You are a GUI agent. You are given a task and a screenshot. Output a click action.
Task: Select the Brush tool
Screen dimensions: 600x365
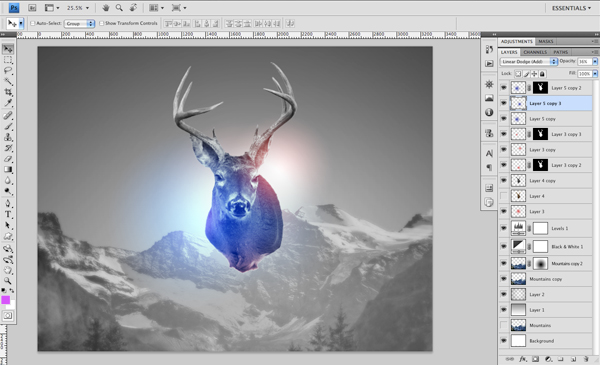click(x=8, y=126)
